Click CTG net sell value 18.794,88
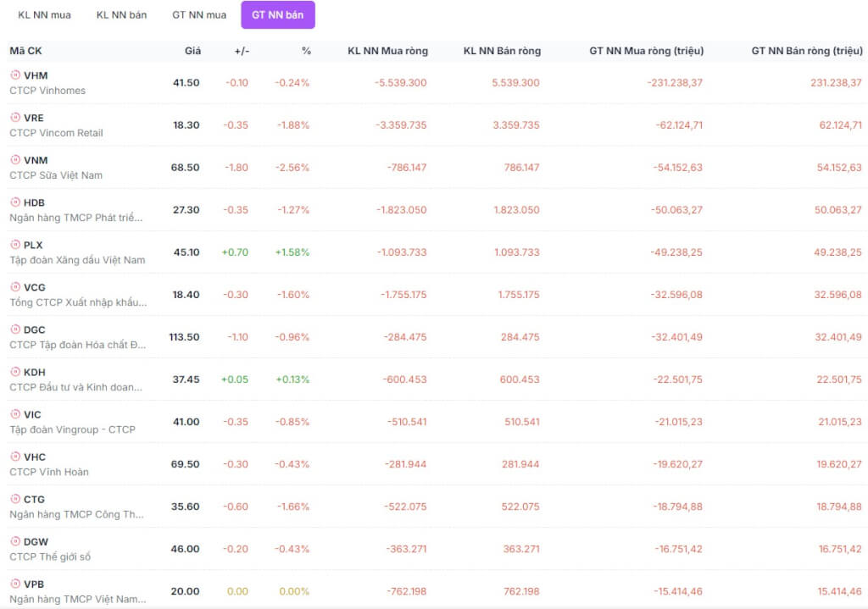Screen dimensions: 868x609 pos(838,507)
